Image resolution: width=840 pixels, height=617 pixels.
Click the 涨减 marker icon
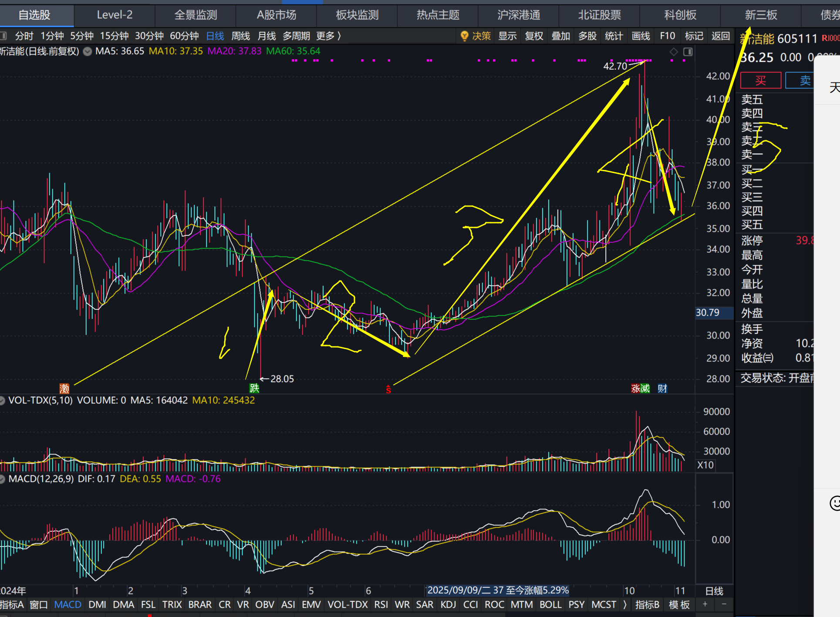pos(640,388)
